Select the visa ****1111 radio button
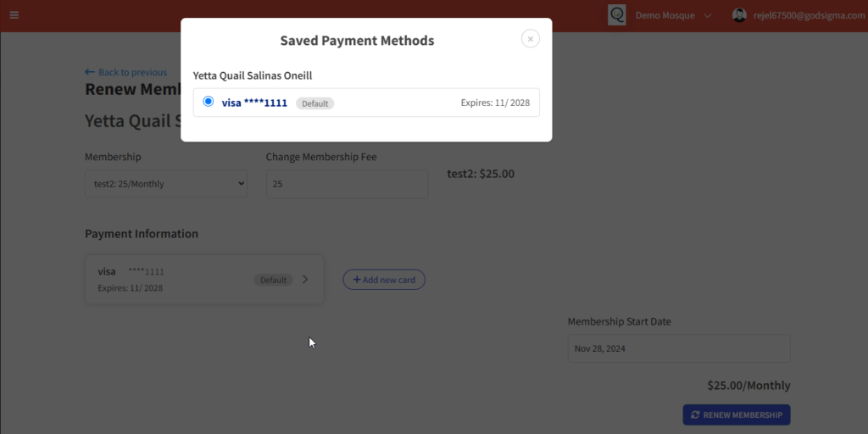The image size is (868, 434). point(209,102)
